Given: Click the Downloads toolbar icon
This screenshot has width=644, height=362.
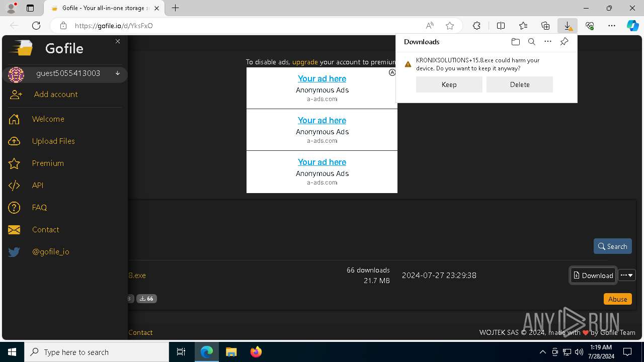Looking at the screenshot, I should pos(568,26).
